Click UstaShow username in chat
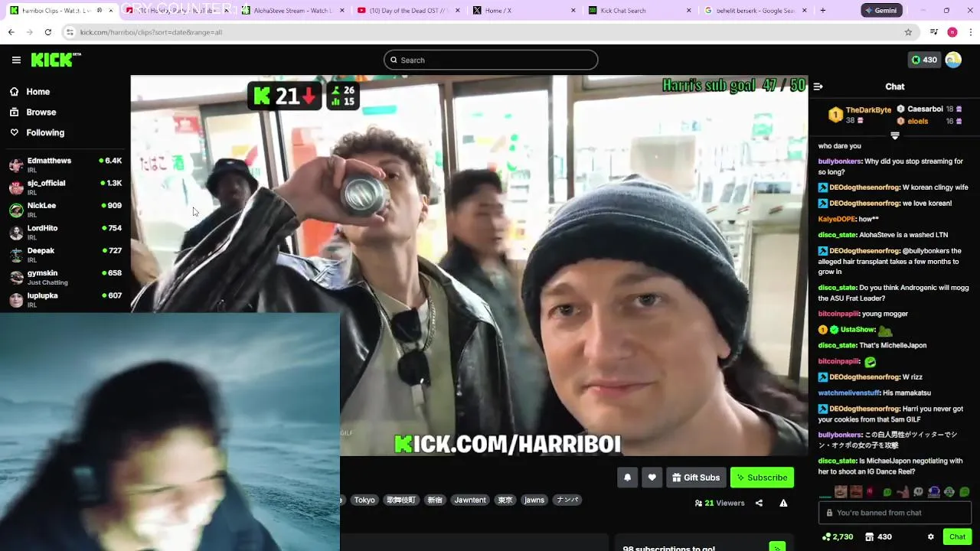 tap(857, 330)
